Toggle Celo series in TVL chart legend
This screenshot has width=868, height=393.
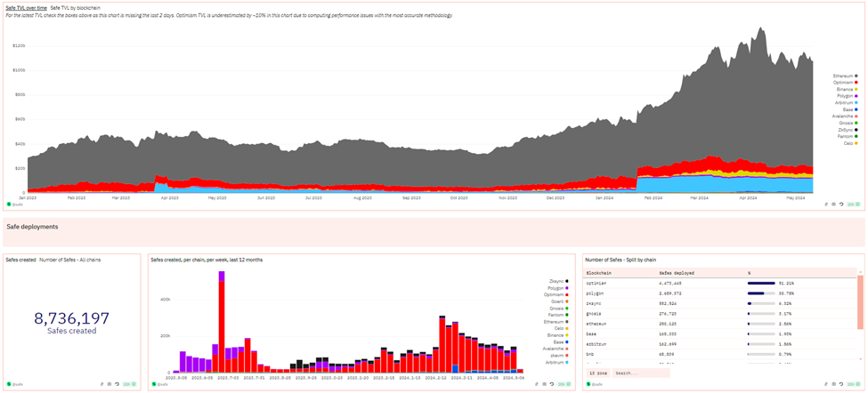[x=852, y=143]
